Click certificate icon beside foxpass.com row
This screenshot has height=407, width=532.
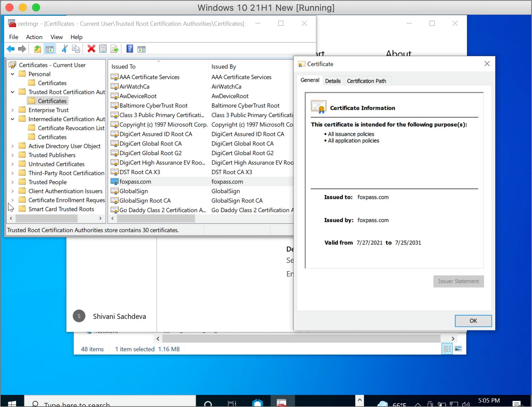(x=114, y=181)
